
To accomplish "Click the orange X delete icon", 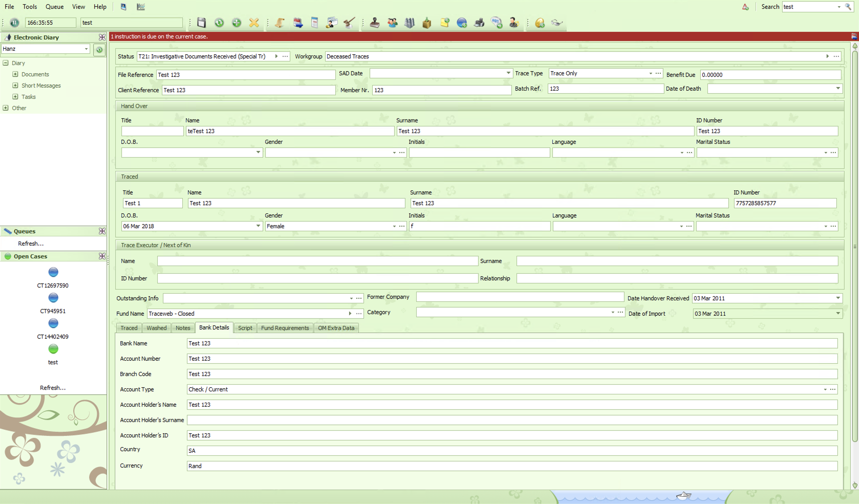I will tap(254, 23).
